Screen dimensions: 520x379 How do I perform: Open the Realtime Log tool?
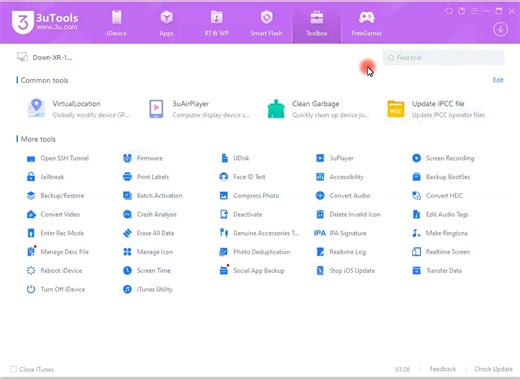(x=341, y=252)
